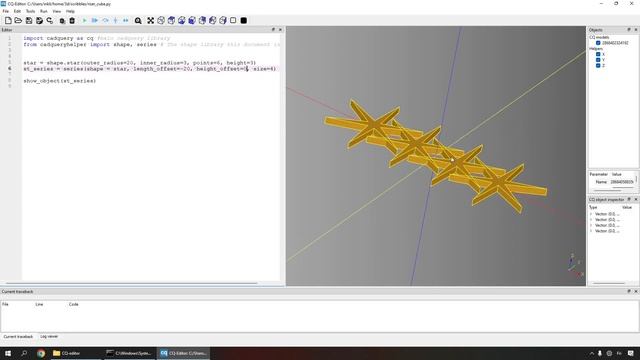The image size is (640, 360).
Task: Float the Current traceback panel
Action: (x=629, y=291)
